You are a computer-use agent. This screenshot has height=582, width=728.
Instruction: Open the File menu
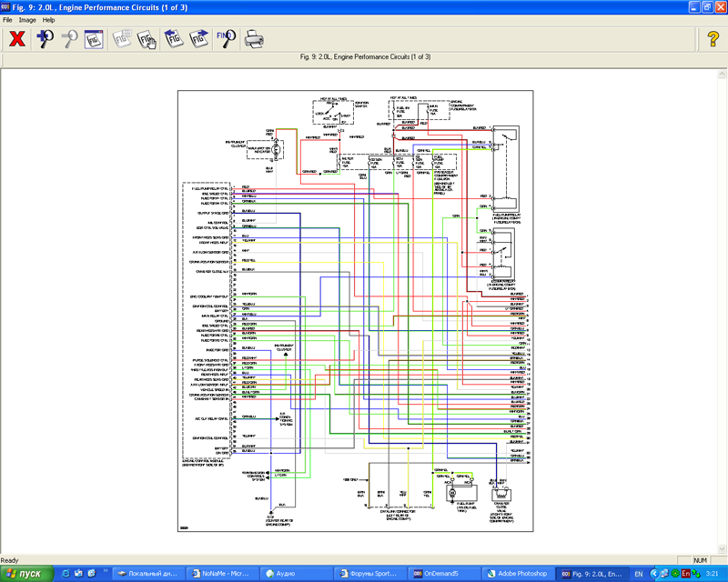click(8, 19)
